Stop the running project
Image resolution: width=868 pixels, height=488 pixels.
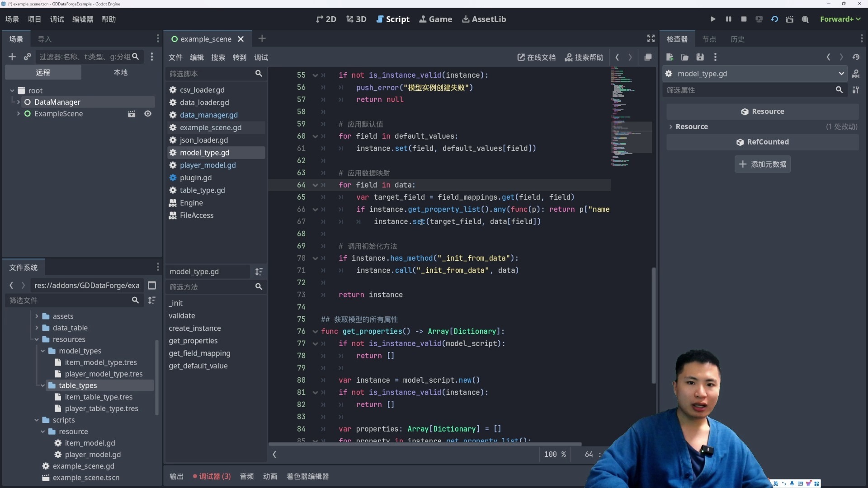click(x=744, y=19)
